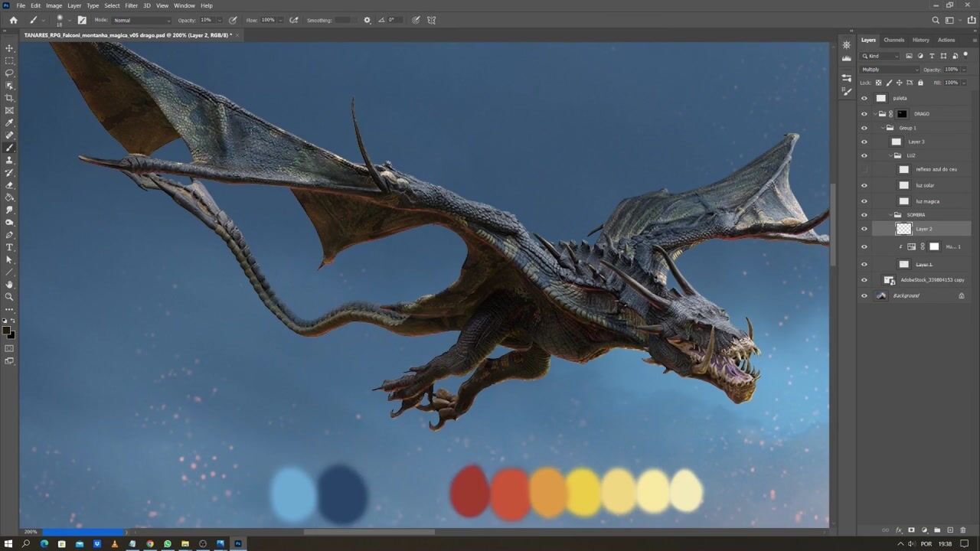This screenshot has height=551, width=980.
Task: Select the Crop tool
Action: pos(9,98)
